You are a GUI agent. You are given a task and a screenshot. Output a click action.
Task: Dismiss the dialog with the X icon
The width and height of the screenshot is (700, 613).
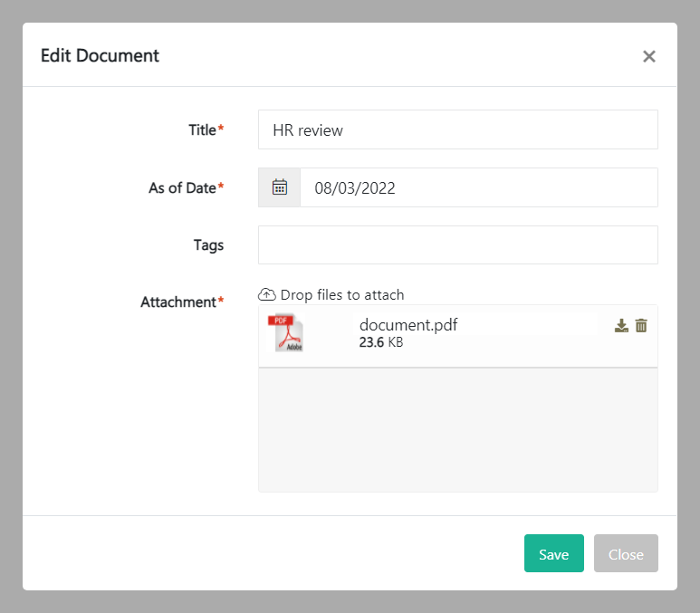coord(648,56)
